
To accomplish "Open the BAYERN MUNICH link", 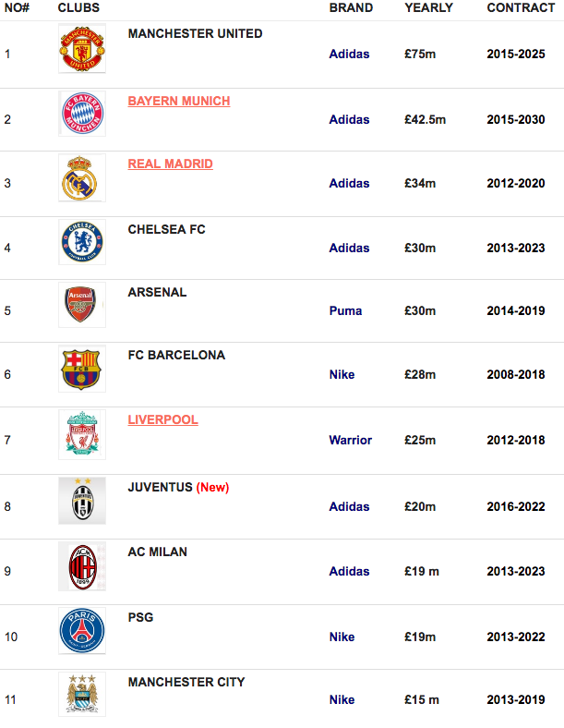I will click(179, 101).
